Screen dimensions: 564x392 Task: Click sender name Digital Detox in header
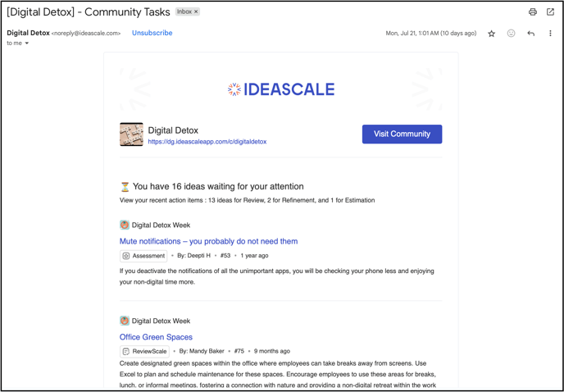coord(29,33)
